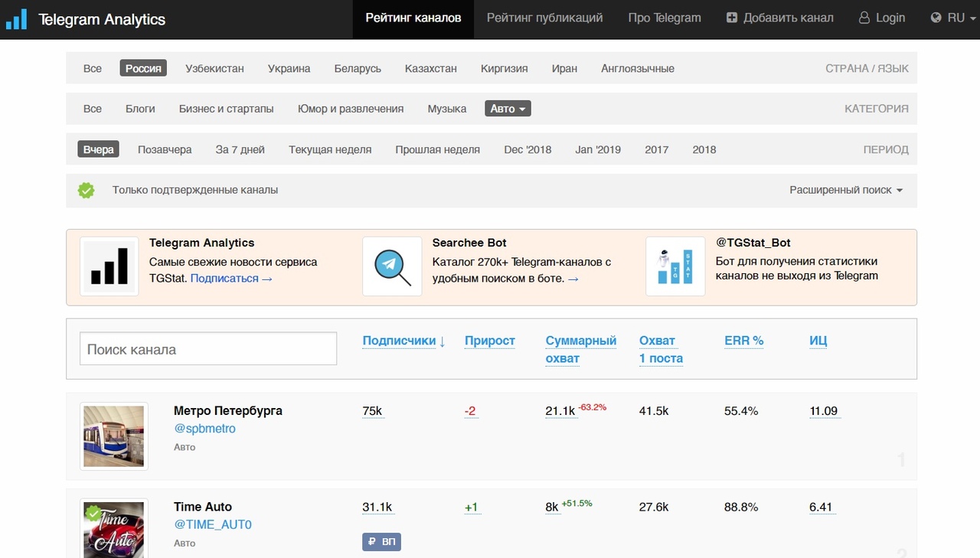Image resolution: width=980 pixels, height=558 pixels.
Task: Open the Метро Петербурга train thumbnail
Action: click(114, 436)
